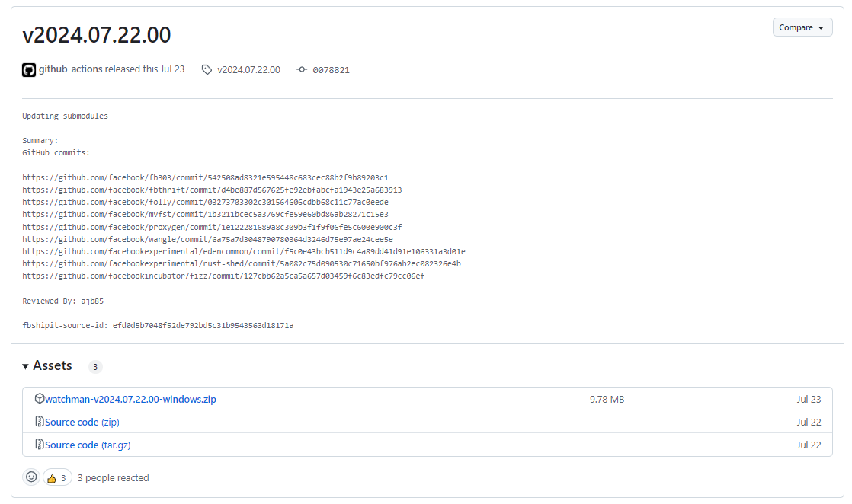Viewport: 852px width, 504px height.
Task: Click the wangle commit URL line
Action: click(207, 240)
